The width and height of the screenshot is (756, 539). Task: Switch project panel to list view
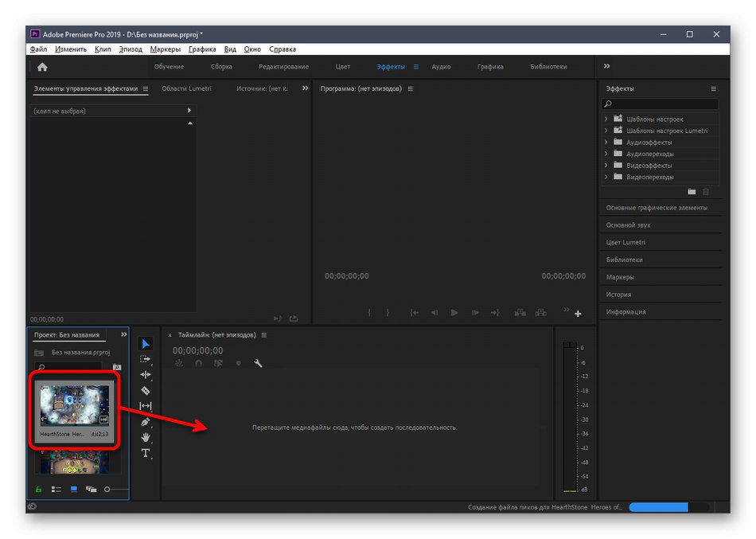pos(57,489)
